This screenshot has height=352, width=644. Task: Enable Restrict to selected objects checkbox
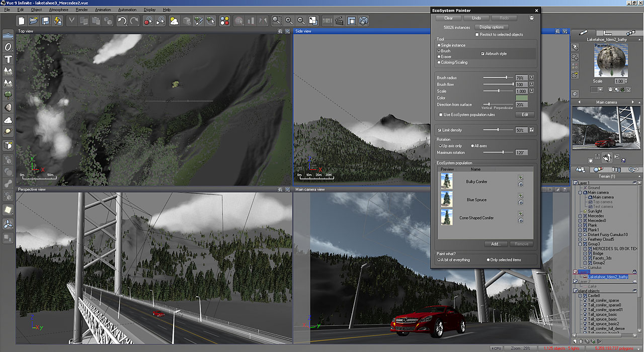[x=477, y=35]
